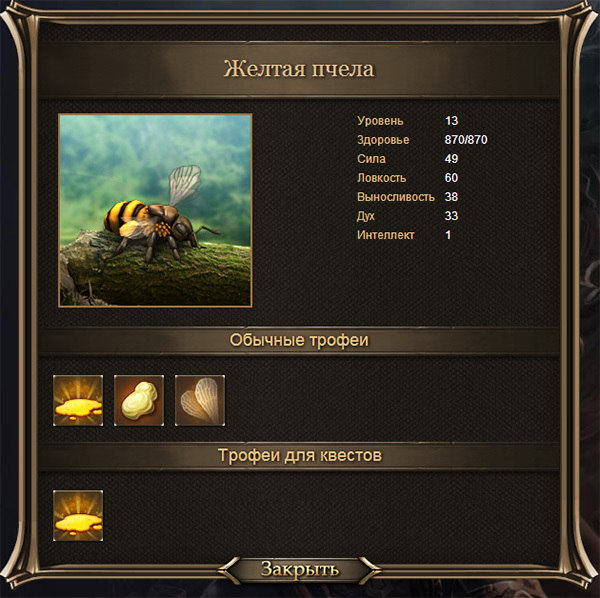600x598 pixels.
Task: Click the honey icon under Трофеи для квестов
Action: click(x=78, y=515)
